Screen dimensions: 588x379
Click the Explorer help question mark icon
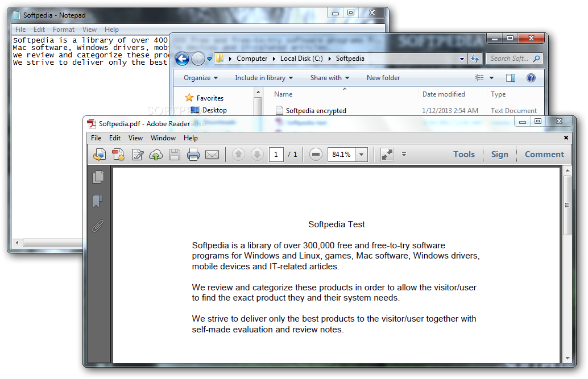[x=531, y=78]
